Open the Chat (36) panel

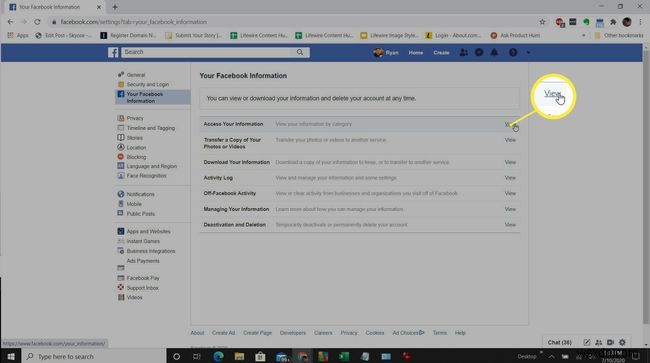point(559,342)
